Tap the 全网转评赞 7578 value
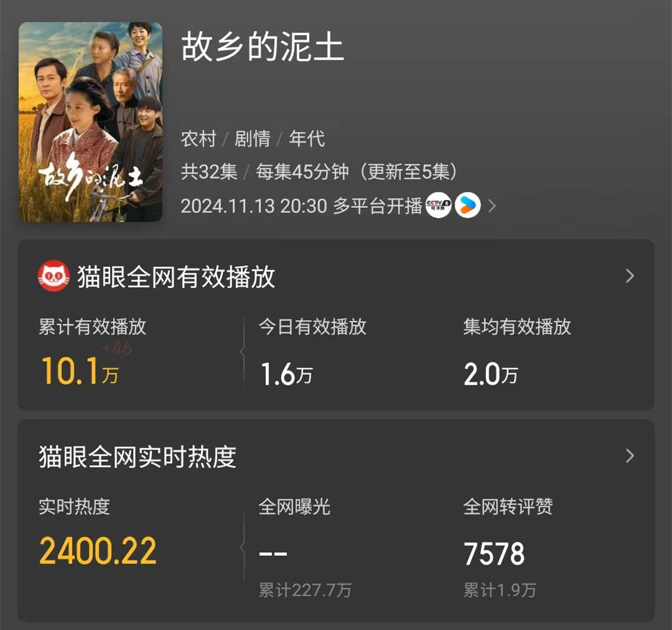 [494, 553]
